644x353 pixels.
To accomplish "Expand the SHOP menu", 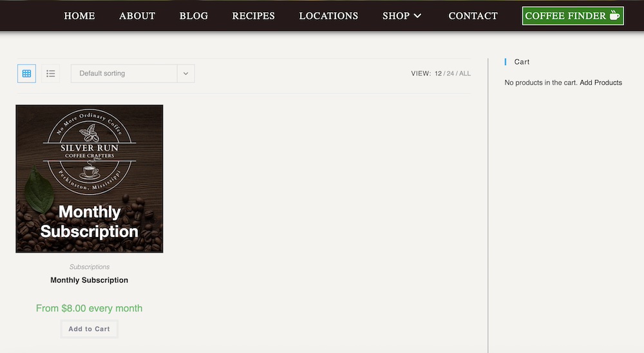I will [402, 15].
